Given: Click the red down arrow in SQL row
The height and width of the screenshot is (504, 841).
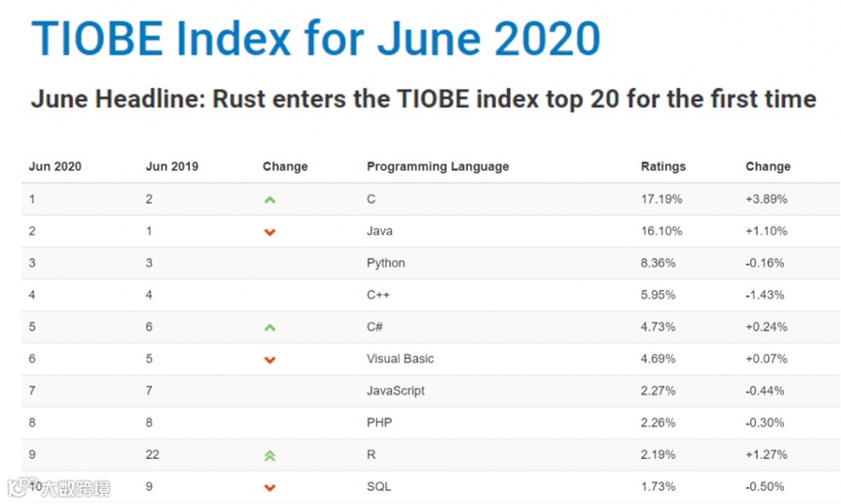Looking at the screenshot, I should pyautogui.click(x=269, y=487).
